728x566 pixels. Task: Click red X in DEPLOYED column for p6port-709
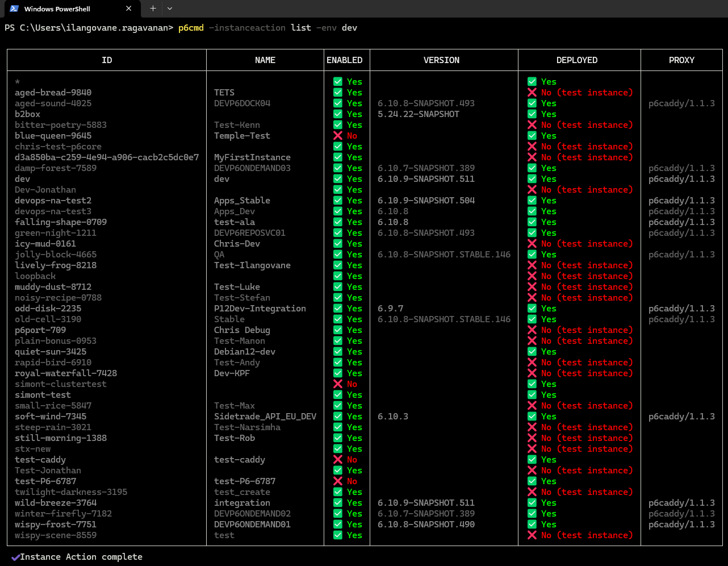point(532,330)
